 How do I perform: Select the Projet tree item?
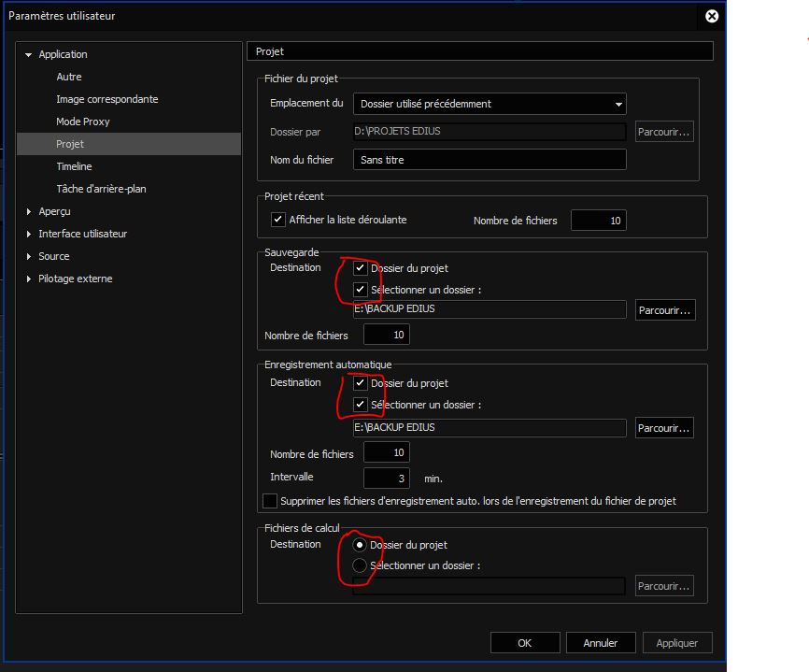(x=129, y=144)
